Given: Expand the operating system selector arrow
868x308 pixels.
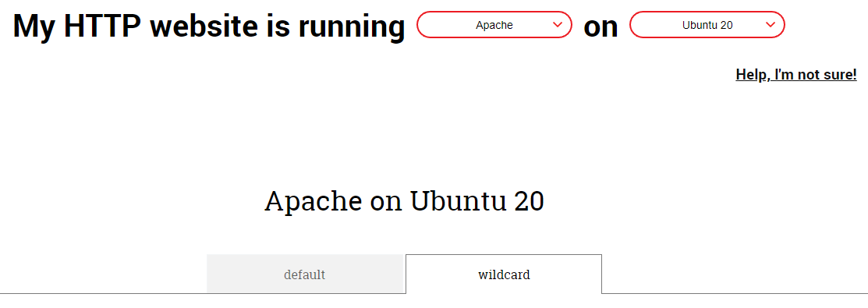Looking at the screenshot, I should tap(770, 24).
